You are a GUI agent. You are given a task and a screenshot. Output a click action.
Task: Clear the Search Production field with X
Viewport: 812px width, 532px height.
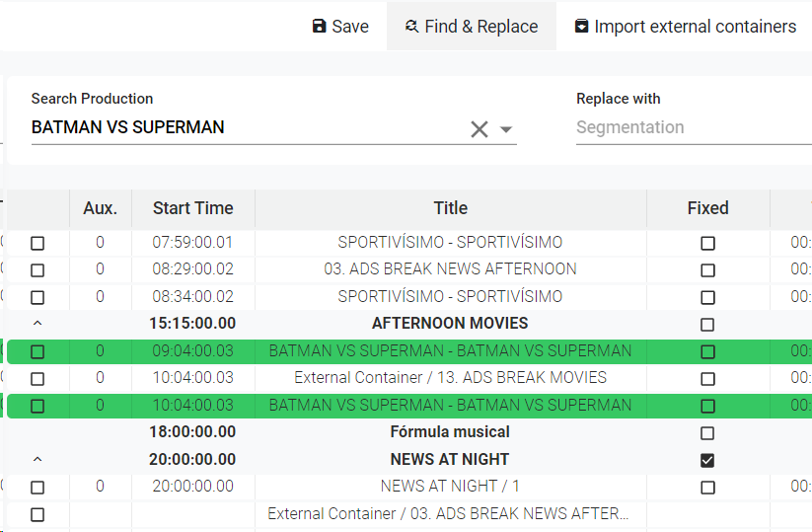[x=480, y=129]
